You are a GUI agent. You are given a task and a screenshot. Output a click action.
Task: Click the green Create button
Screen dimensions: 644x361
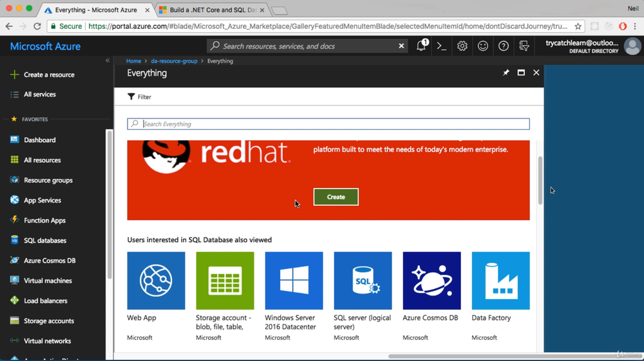336,197
